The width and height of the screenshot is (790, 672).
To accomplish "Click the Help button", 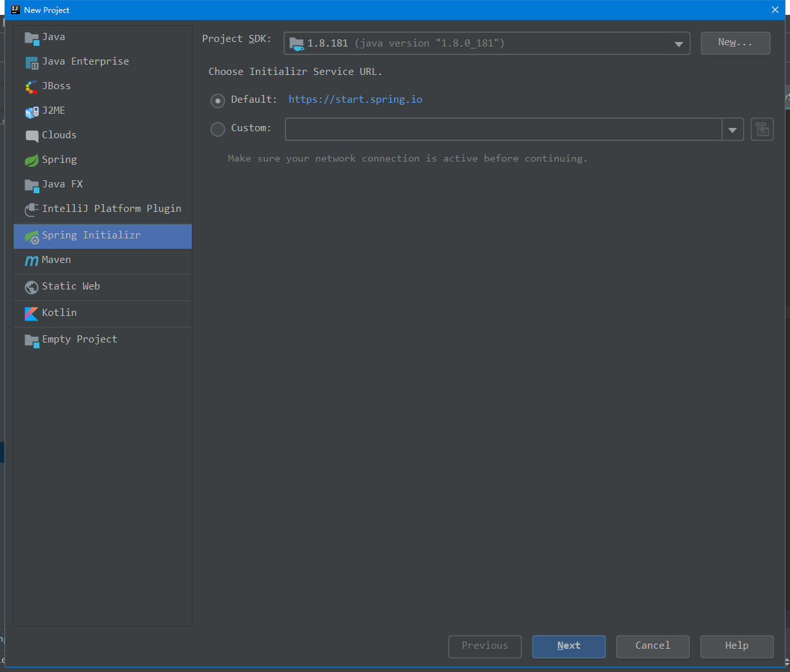I will click(x=736, y=646).
